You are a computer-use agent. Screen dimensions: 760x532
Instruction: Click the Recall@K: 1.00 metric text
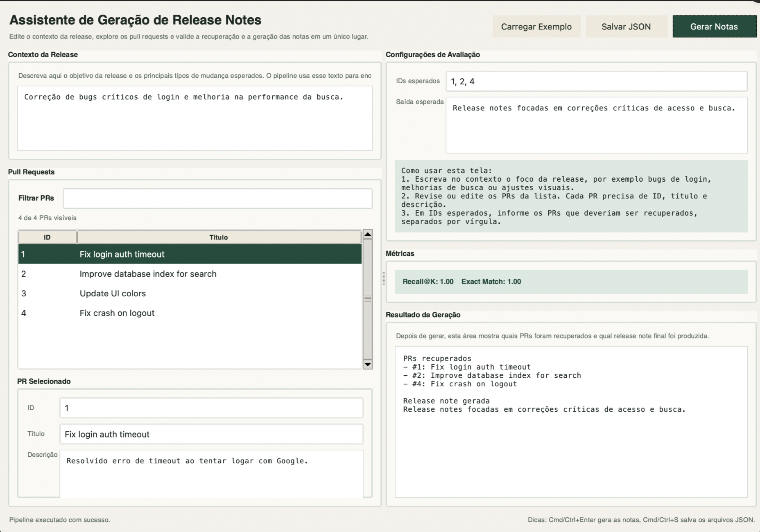pyautogui.click(x=428, y=282)
